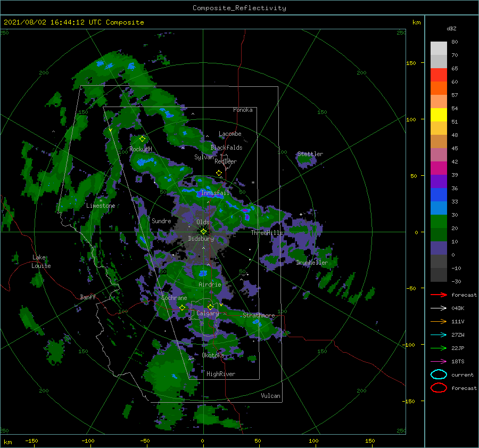Click the Composite_Reflectivity title text
This screenshot has width=479, height=448.
240,8
